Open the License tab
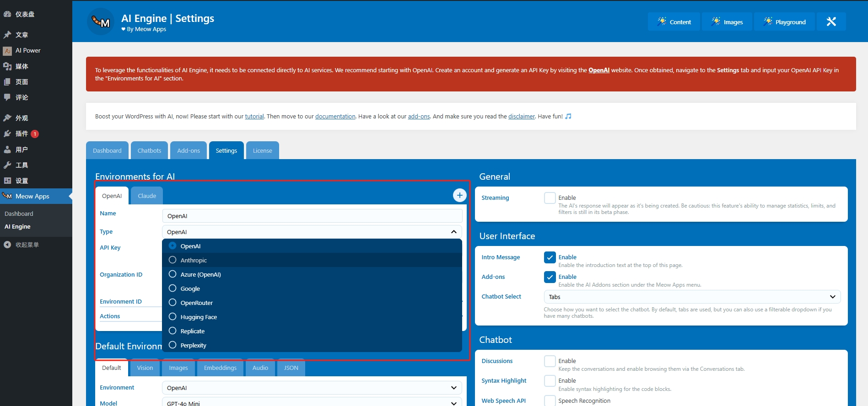868x406 pixels. click(x=263, y=150)
